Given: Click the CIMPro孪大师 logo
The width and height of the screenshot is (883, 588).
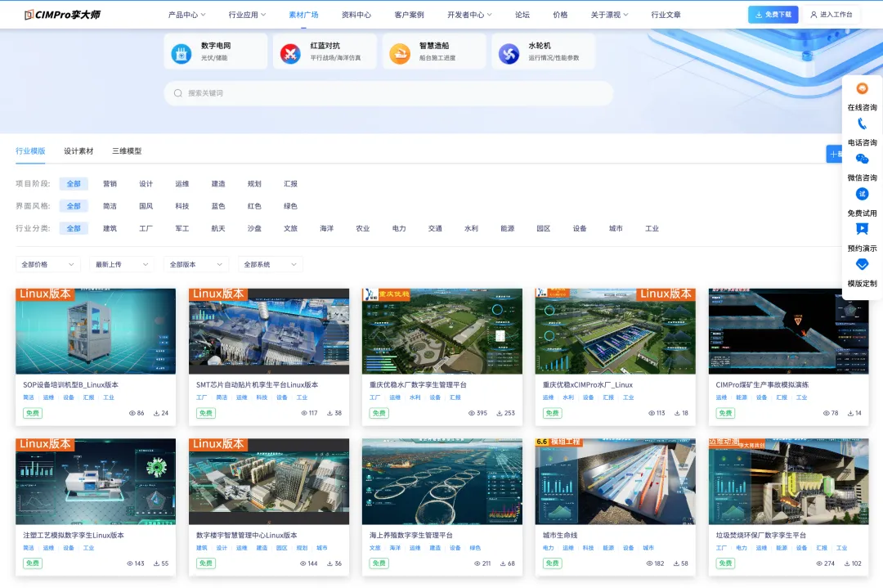Looking at the screenshot, I should [x=62, y=15].
